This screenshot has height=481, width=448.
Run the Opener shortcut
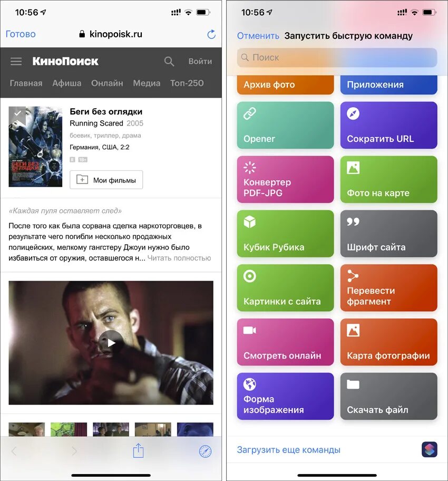[285, 125]
